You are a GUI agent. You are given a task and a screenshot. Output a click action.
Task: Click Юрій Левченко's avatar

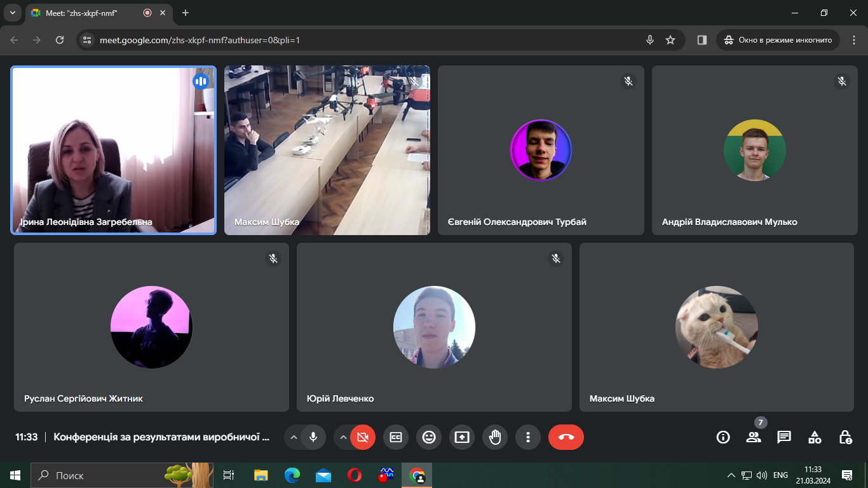coord(434,327)
